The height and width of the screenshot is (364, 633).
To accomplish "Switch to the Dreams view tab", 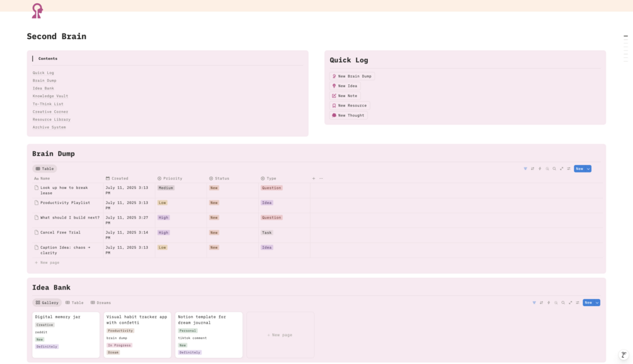I will pyautogui.click(x=101, y=303).
